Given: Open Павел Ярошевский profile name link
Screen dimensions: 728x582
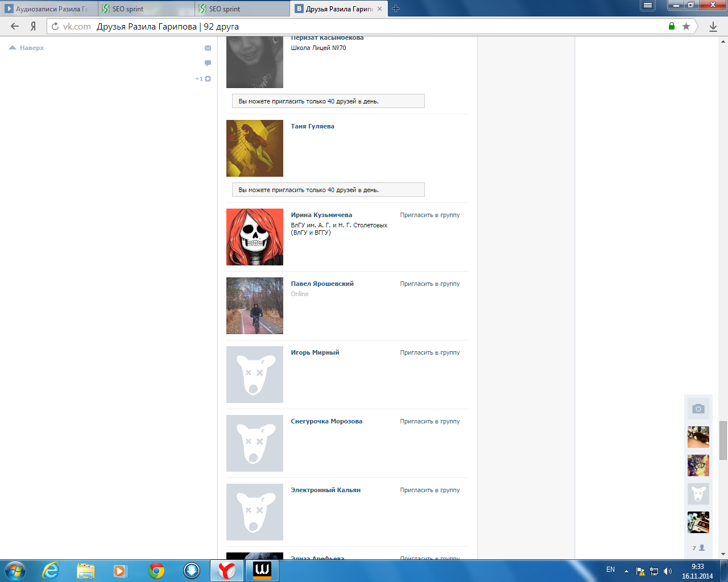Looking at the screenshot, I should (322, 284).
